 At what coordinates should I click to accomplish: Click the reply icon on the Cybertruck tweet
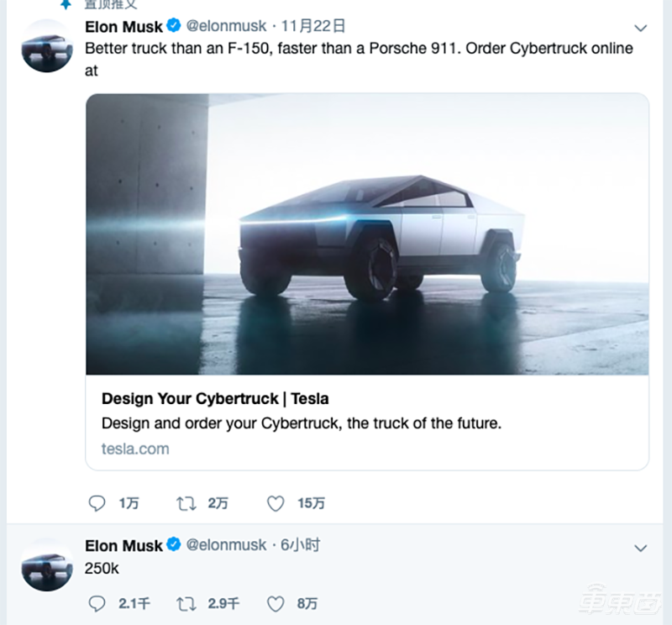(97, 503)
